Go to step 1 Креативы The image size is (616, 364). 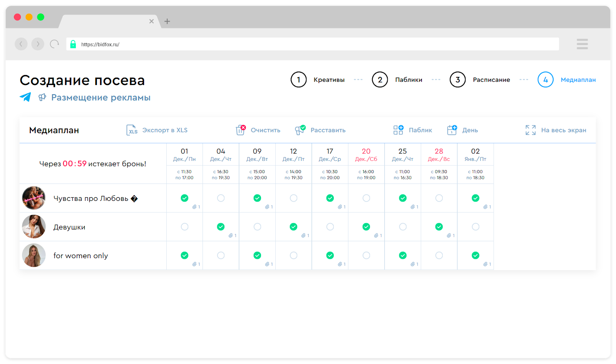coord(299,80)
